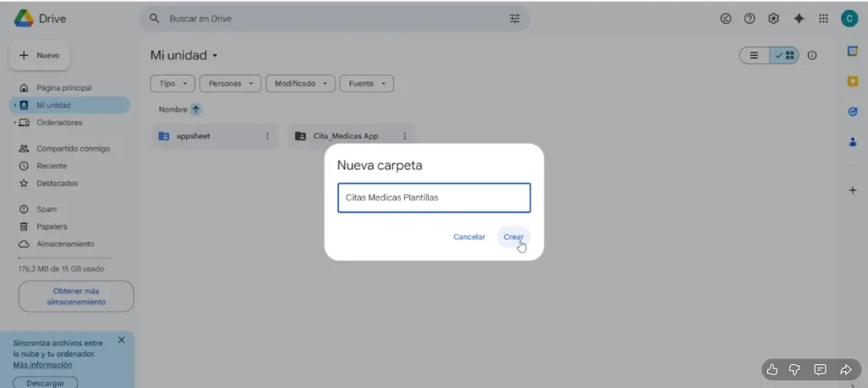Image resolution: width=868 pixels, height=388 pixels.
Task: Open more actions for appsheet folder
Action: click(267, 136)
